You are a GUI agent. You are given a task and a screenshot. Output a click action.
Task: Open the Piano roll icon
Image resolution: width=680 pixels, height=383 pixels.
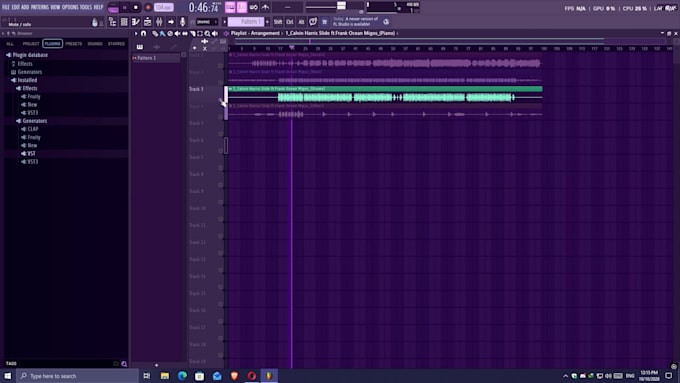click(136, 22)
